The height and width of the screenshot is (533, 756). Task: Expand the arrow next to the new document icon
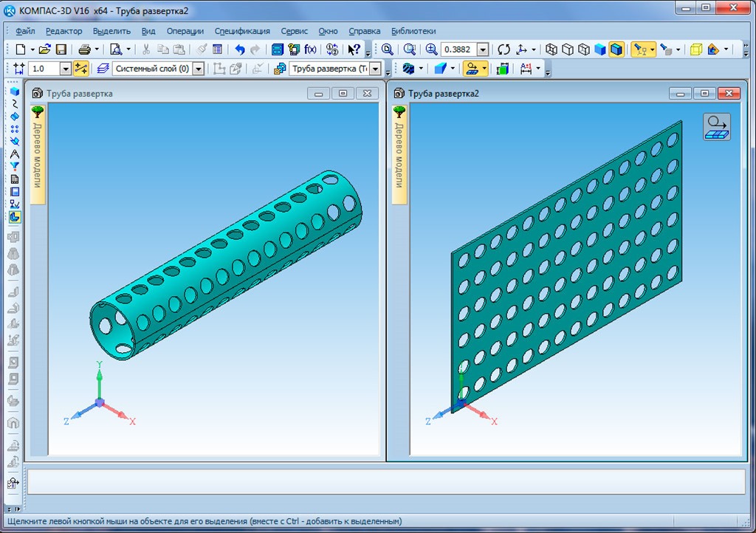pos(32,49)
